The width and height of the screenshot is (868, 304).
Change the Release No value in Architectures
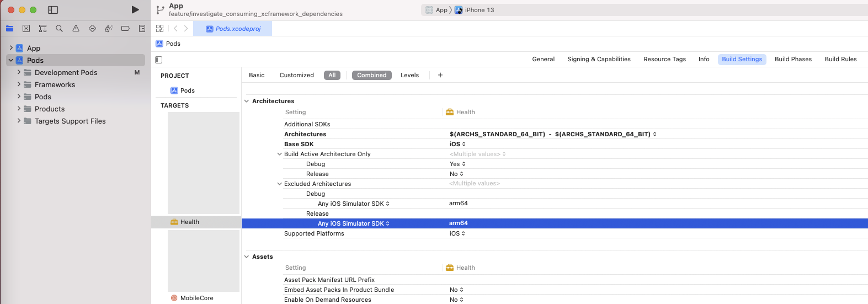tap(456, 174)
